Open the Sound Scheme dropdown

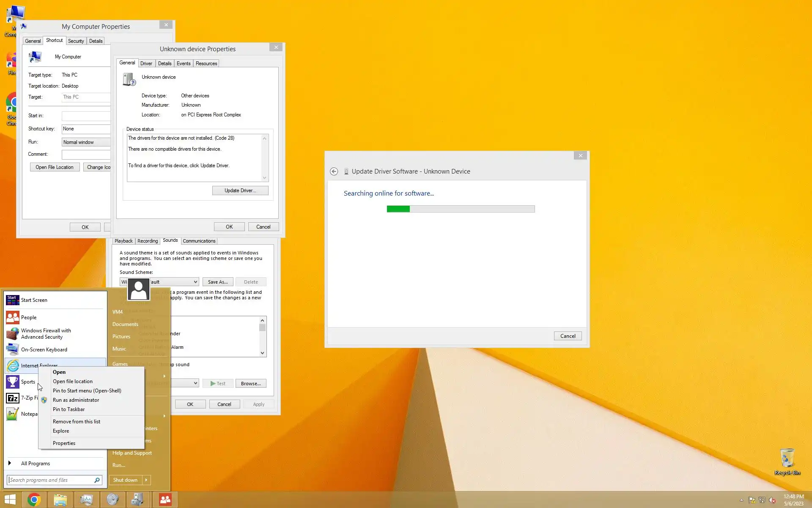tap(195, 282)
